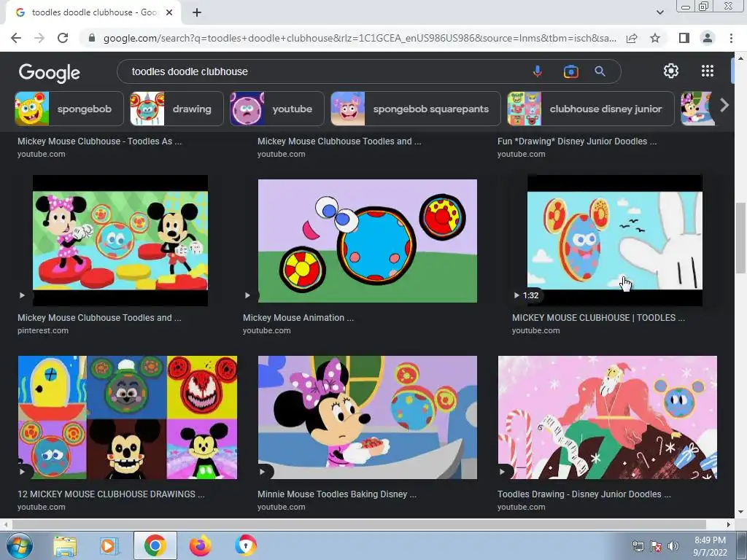Click the magnifier search button

pos(600,71)
